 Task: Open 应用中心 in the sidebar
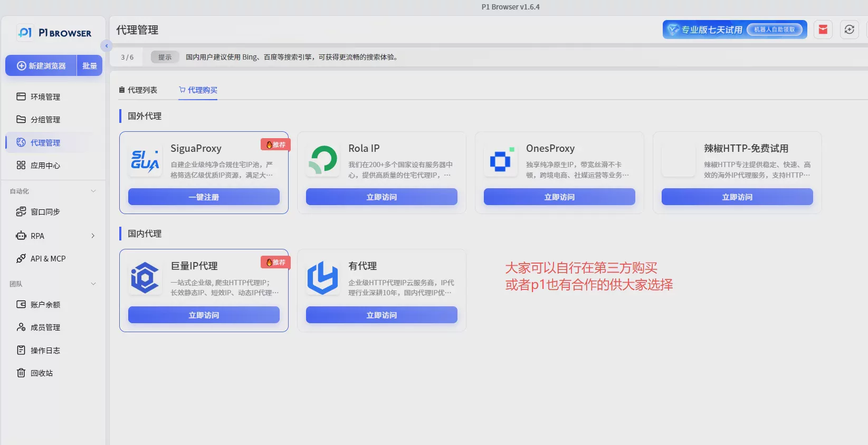click(x=53, y=165)
